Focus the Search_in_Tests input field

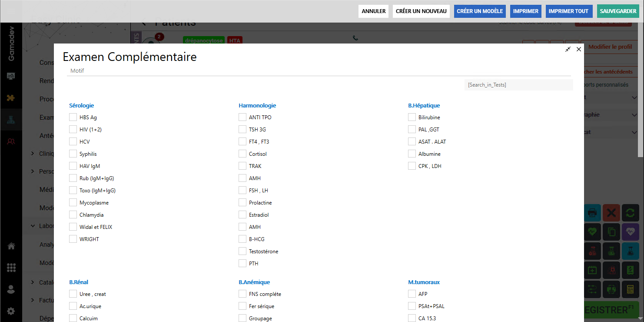518,85
